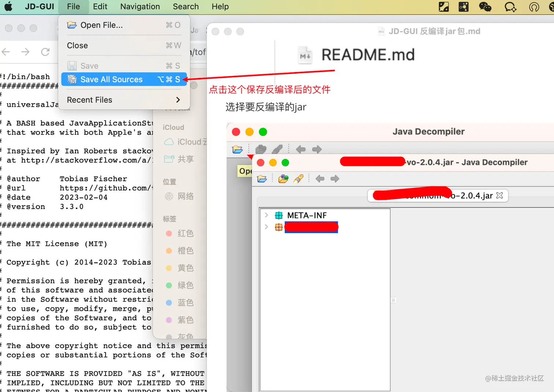This screenshot has height=392, width=554.
Task: Click search pencil icon in jar decompiler toolbar
Action: pyautogui.click(x=299, y=179)
